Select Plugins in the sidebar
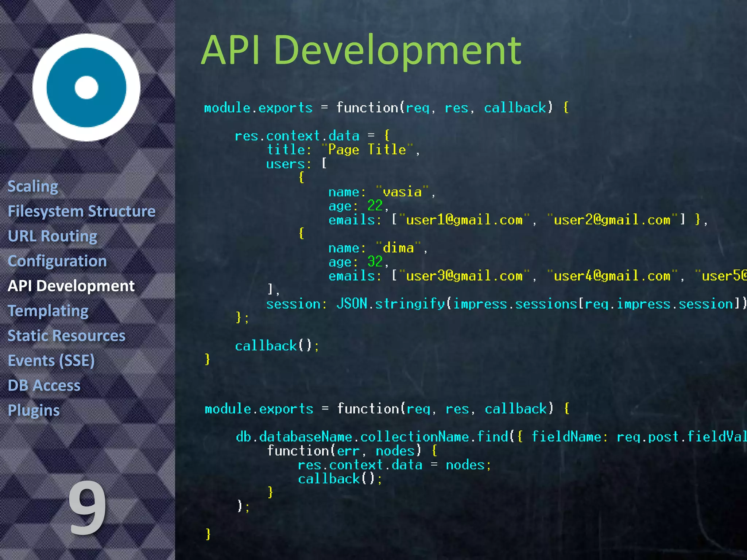The height and width of the screenshot is (560, 747). click(34, 411)
